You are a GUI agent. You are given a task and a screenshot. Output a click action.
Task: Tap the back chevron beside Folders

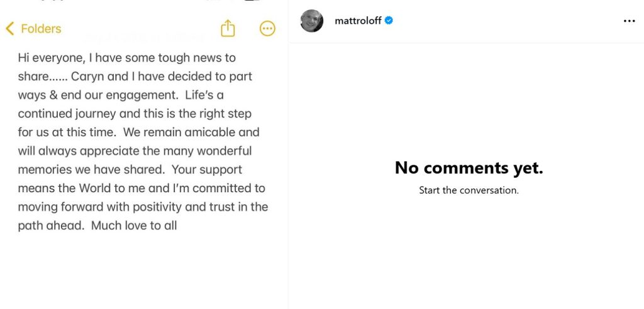pos(9,29)
